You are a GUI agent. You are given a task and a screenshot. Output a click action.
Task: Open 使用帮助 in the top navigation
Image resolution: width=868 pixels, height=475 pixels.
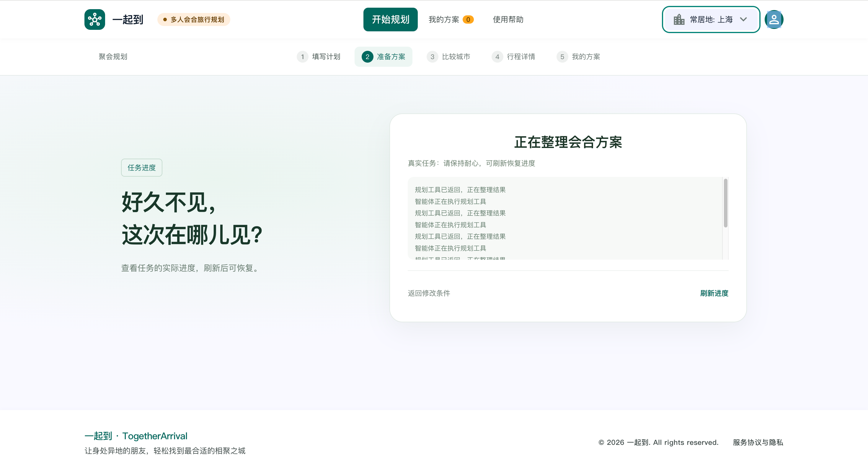coord(508,19)
